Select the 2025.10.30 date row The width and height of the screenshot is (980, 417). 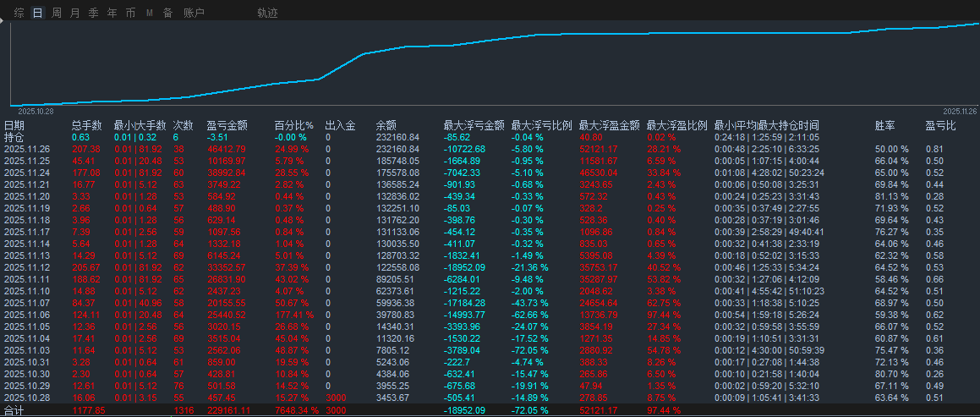coord(490,374)
